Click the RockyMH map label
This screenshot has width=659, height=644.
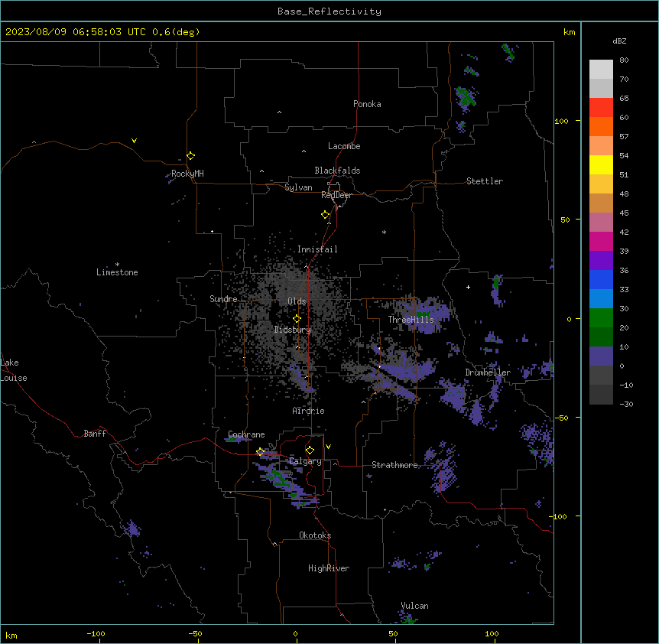(187, 174)
